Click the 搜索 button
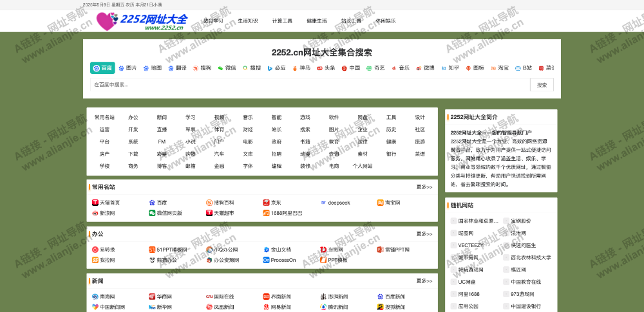The image size is (644, 312). tap(542, 85)
